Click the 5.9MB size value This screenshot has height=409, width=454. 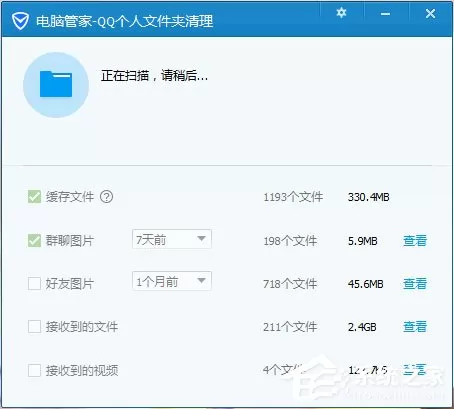pos(363,241)
